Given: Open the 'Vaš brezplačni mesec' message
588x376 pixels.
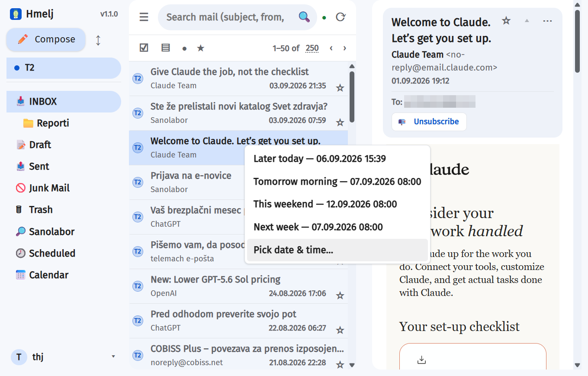Looking at the screenshot, I should click(x=238, y=217).
